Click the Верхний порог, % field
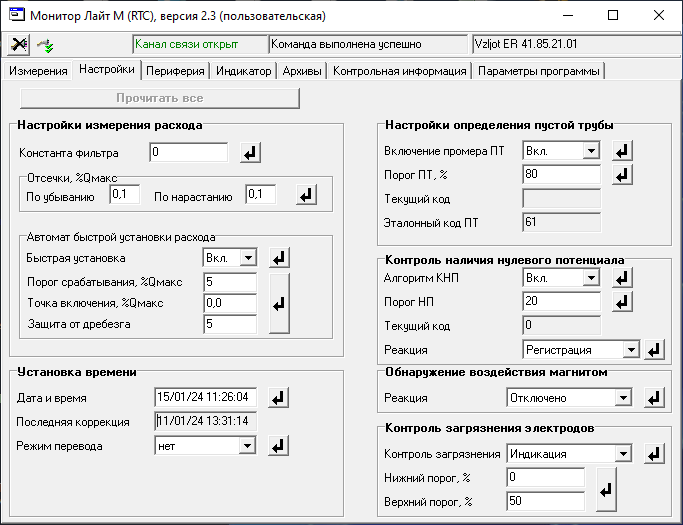 click(x=546, y=501)
